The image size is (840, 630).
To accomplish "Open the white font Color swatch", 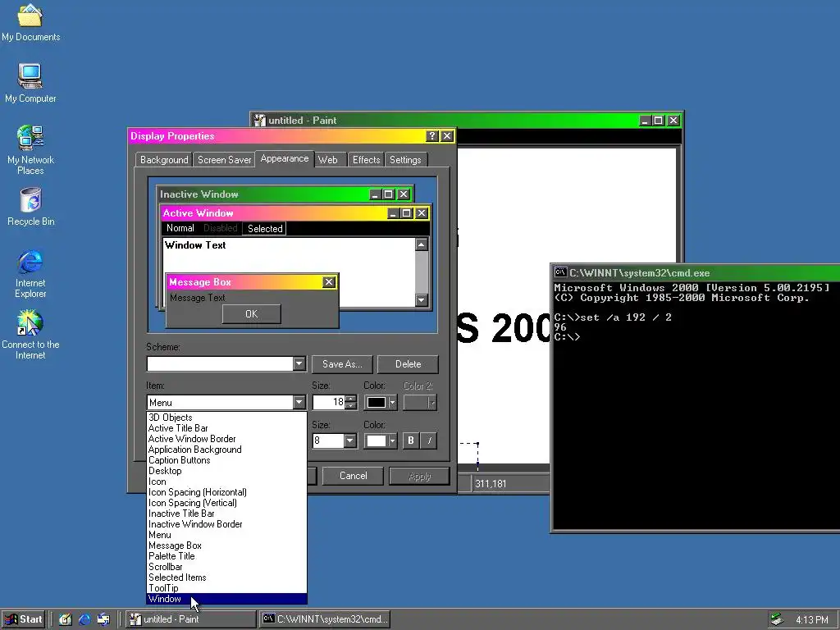I will (381, 441).
